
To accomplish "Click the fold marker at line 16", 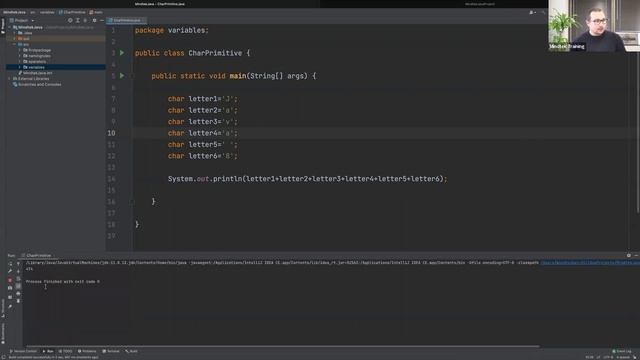I will tap(132, 202).
